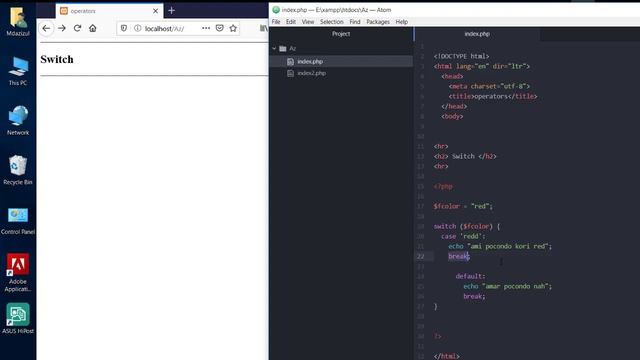Screen dimensions: 640x360
Task: Click the browser Back arrow
Action: [46, 28]
